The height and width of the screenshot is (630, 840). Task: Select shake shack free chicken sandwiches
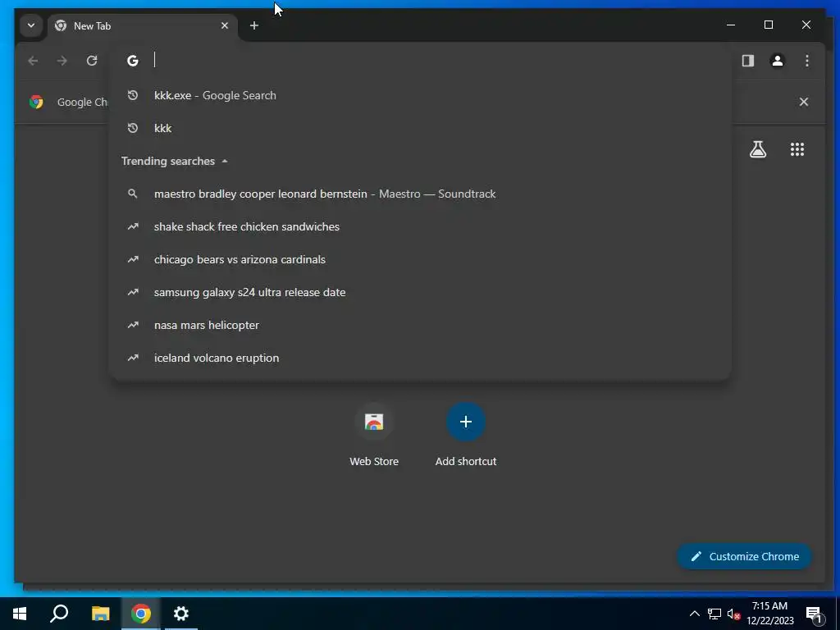[420, 226]
